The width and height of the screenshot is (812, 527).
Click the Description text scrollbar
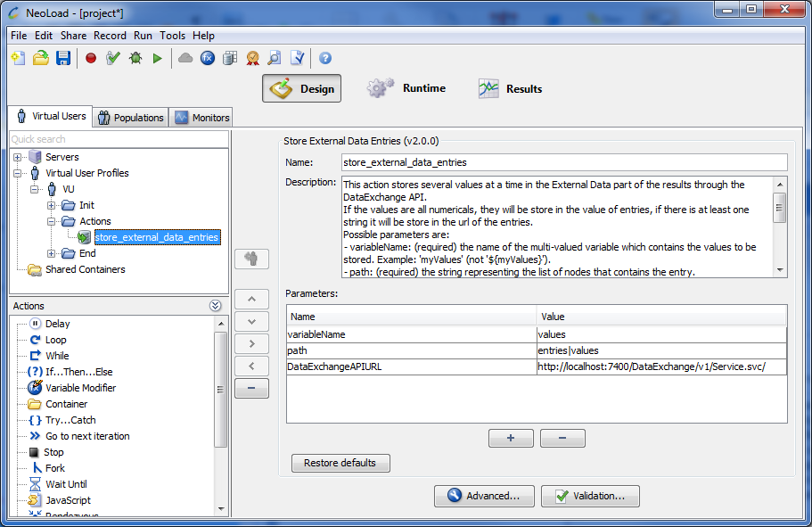[780, 226]
